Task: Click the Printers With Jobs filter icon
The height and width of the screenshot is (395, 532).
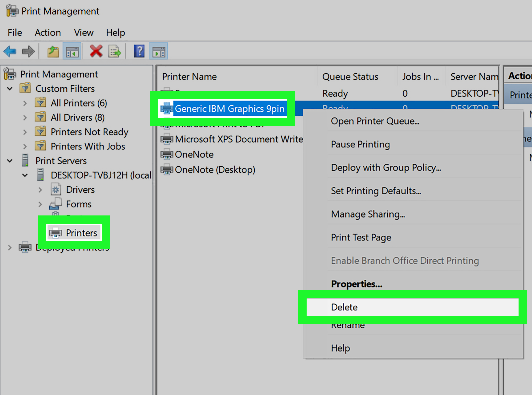Action: point(40,146)
